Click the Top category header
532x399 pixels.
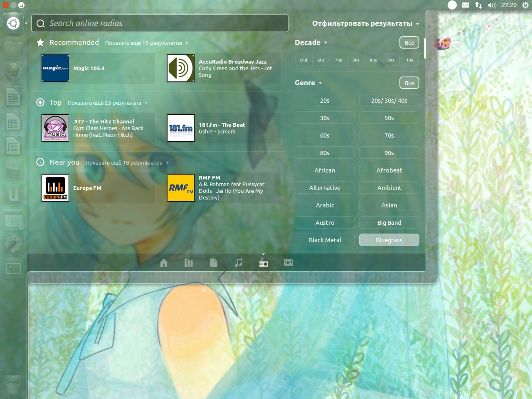pos(55,102)
